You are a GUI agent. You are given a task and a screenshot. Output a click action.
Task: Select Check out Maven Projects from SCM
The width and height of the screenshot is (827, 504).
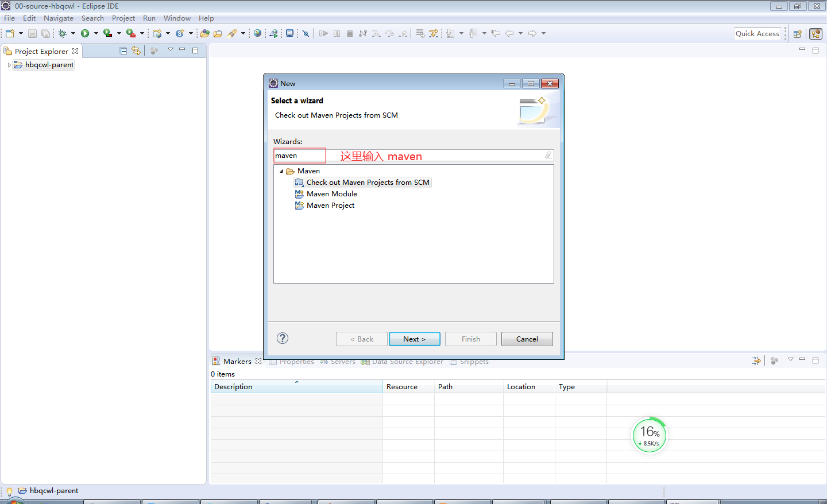(362, 183)
